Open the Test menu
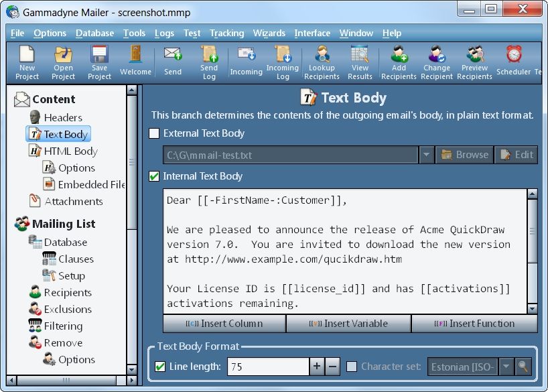Image resolution: width=548 pixels, height=392 pixels. click(192, 34)
